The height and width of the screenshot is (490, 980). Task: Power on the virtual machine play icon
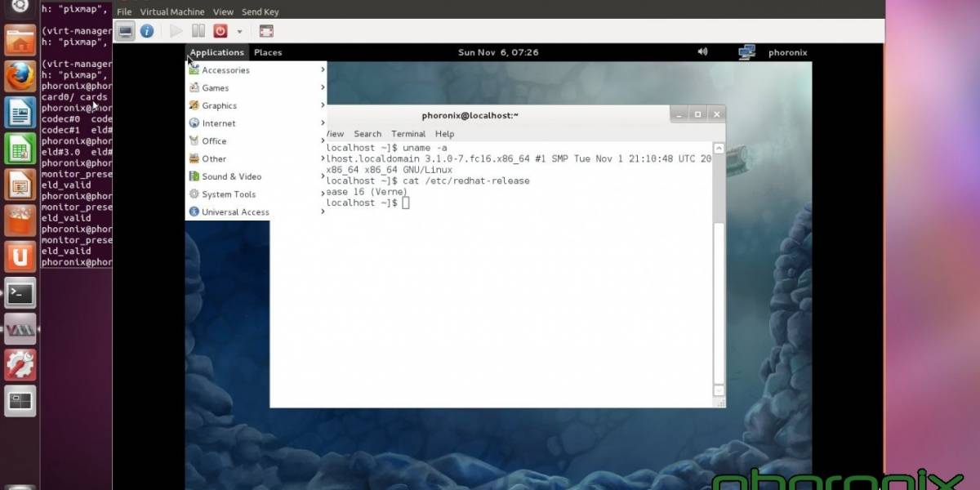[176, 31]
